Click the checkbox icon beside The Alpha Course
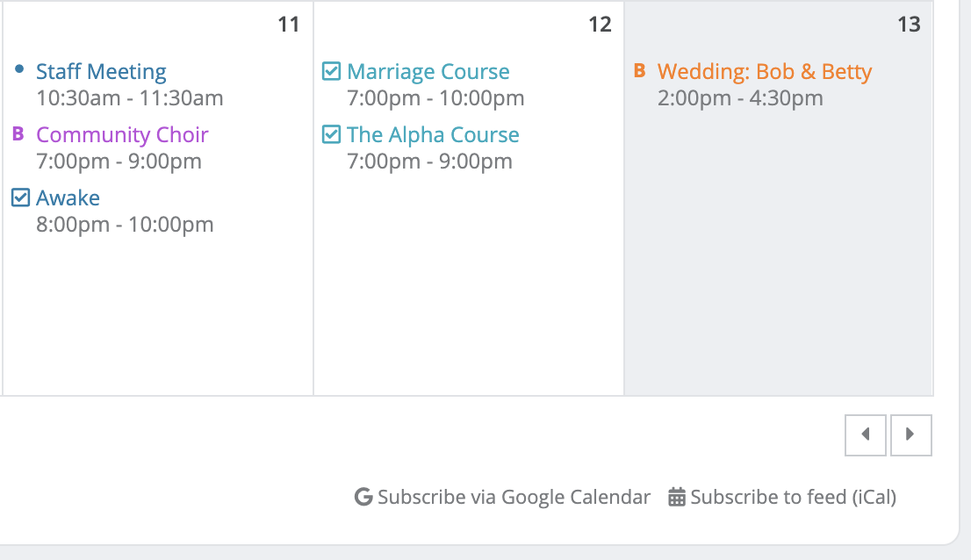The image size is (971, 560). point(332,134)
